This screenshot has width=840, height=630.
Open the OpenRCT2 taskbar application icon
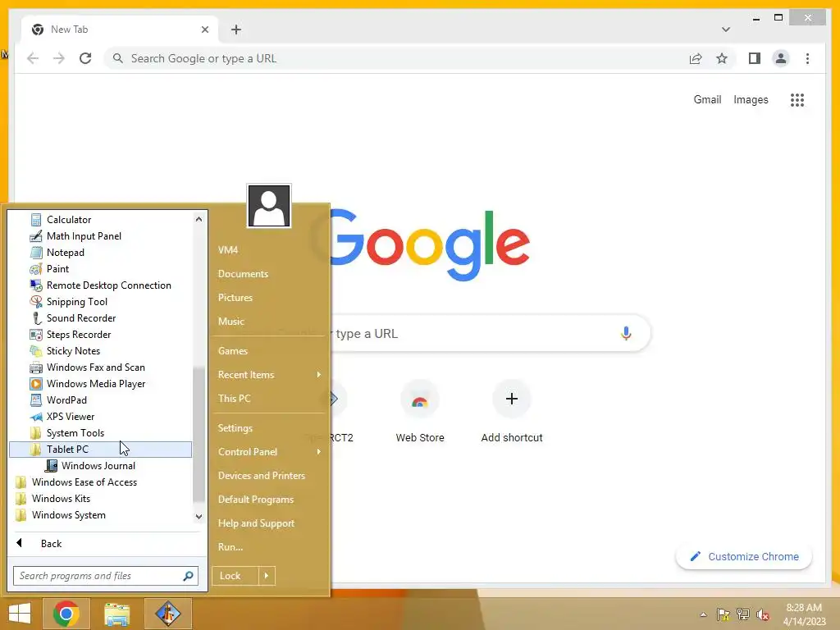(x=167, y=614)
